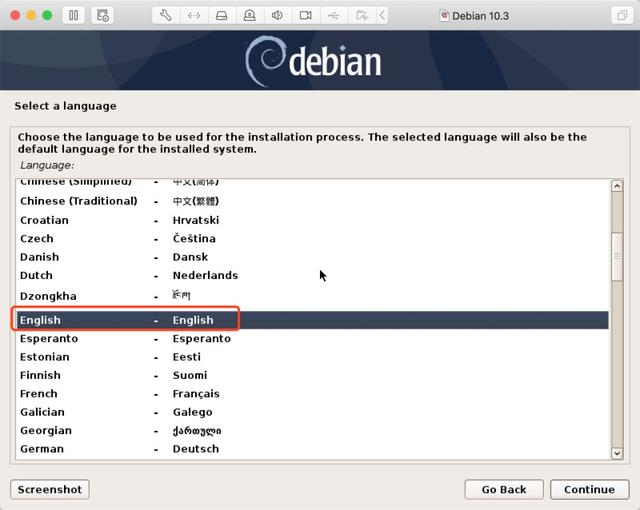Click the scrollbar up arrow
The image size is (640, 510).
(617, 186)
